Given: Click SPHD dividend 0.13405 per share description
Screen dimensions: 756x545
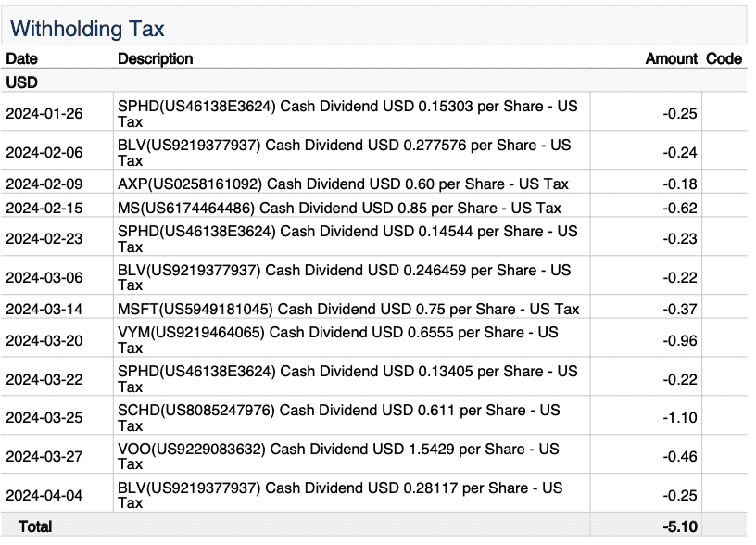Looking at the screenshot, I should click(347, 379).
